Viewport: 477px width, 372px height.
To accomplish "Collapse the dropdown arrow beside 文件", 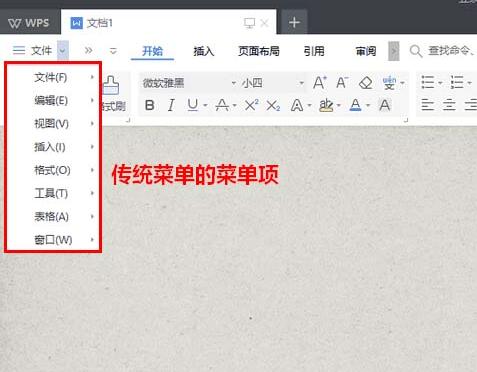I will (x=63, y=51).
